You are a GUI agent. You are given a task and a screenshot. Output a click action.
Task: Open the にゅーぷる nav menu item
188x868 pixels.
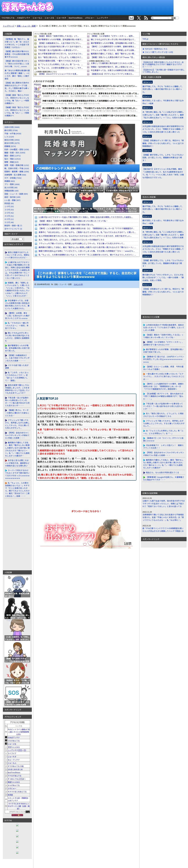[49, 18]
